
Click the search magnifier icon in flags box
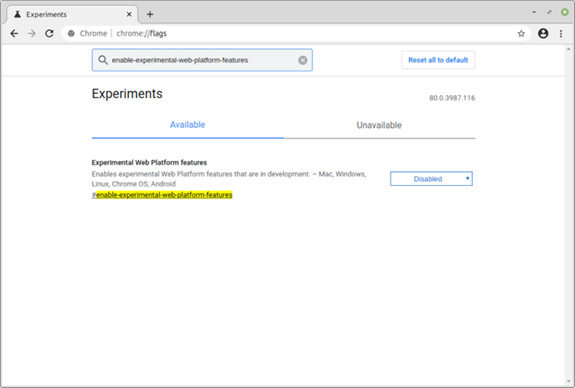pos(103,60)
